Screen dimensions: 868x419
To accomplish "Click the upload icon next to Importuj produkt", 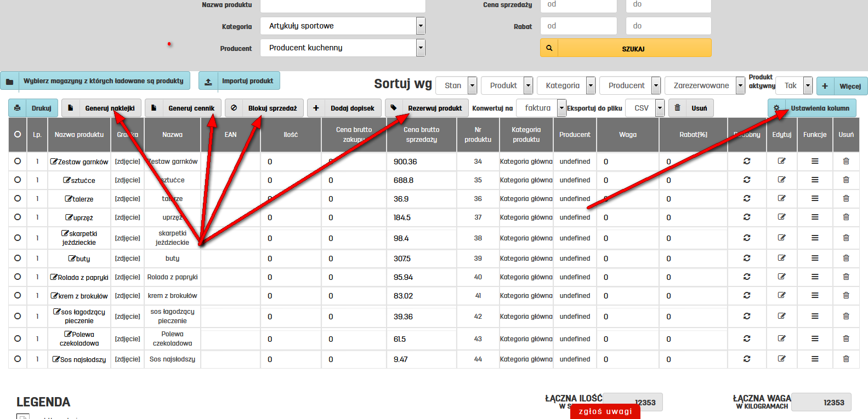I will (x=208, y=81).
